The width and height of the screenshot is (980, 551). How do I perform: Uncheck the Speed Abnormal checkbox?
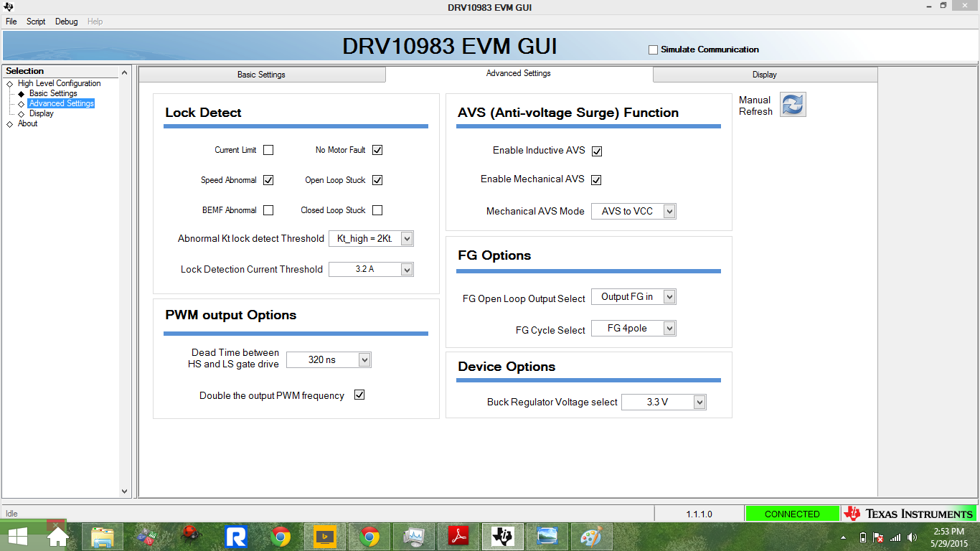tap(268, 180)
